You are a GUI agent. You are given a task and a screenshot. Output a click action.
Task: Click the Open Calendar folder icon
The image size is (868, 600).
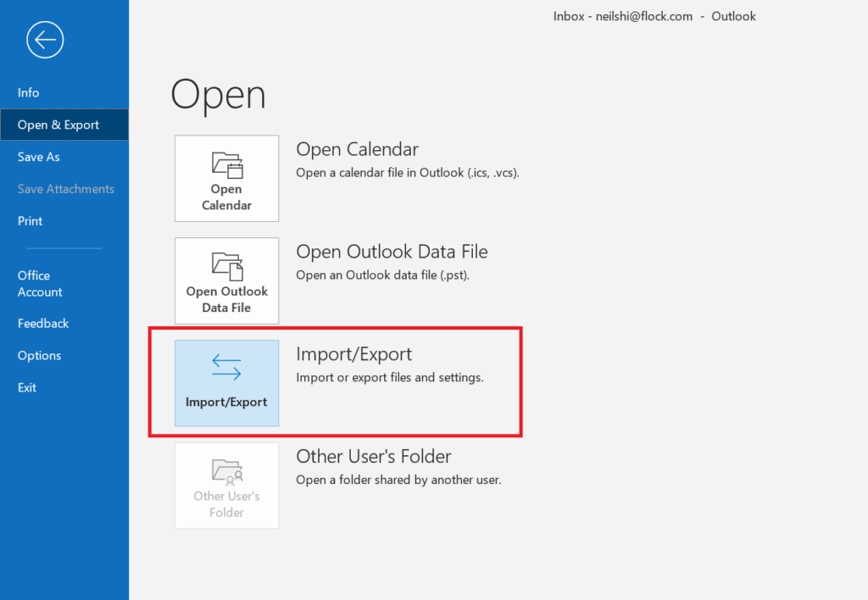click(x=227, y=165)
